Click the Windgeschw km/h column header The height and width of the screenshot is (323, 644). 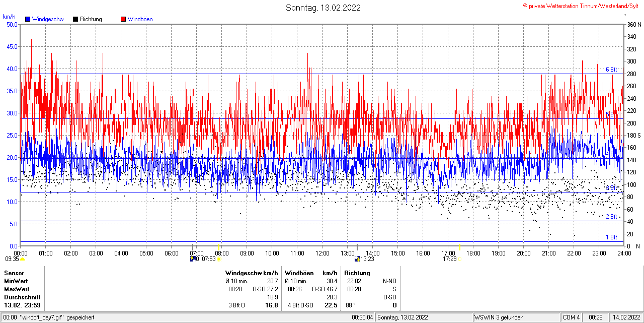pos(252,273)
